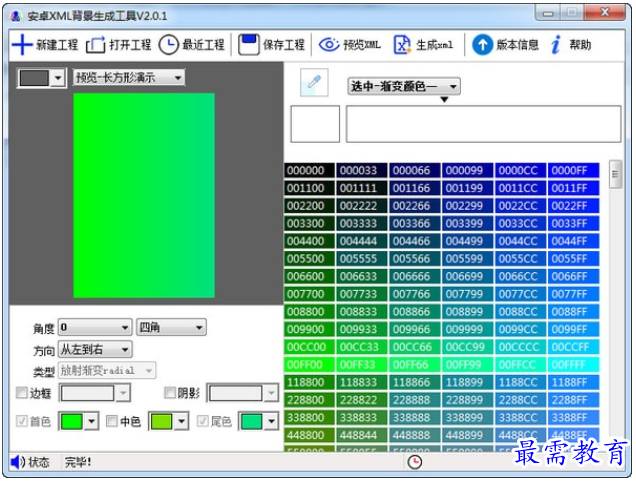This screenshot has width=636, height=484.
Task: Click the wide color value field
Action: click(483, 124)
